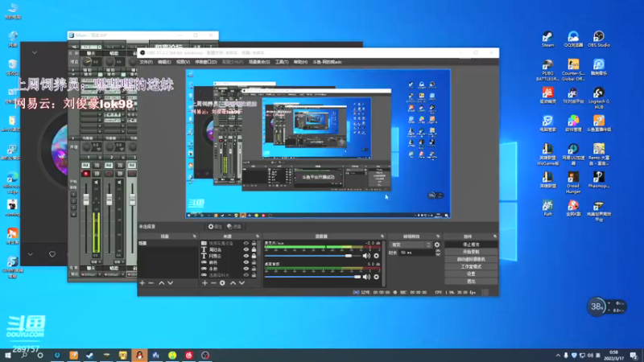644x362 pixels.
Task: Toggle lock on 网易云 text source
Action: pyautogui.click(x=254, y=256)
